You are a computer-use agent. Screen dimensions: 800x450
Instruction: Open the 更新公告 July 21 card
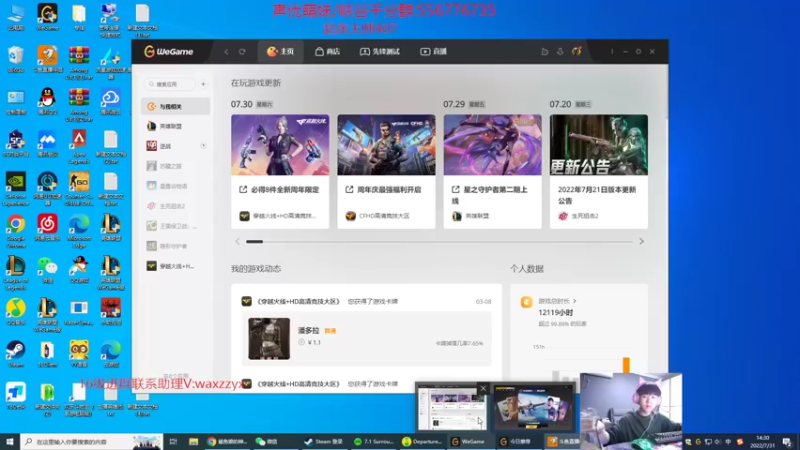(598, 171)
